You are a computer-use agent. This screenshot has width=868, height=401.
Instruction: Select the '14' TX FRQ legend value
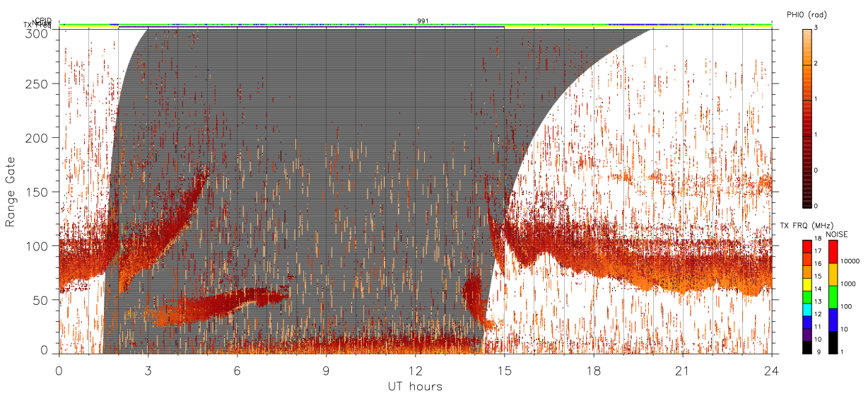(818, 289)
